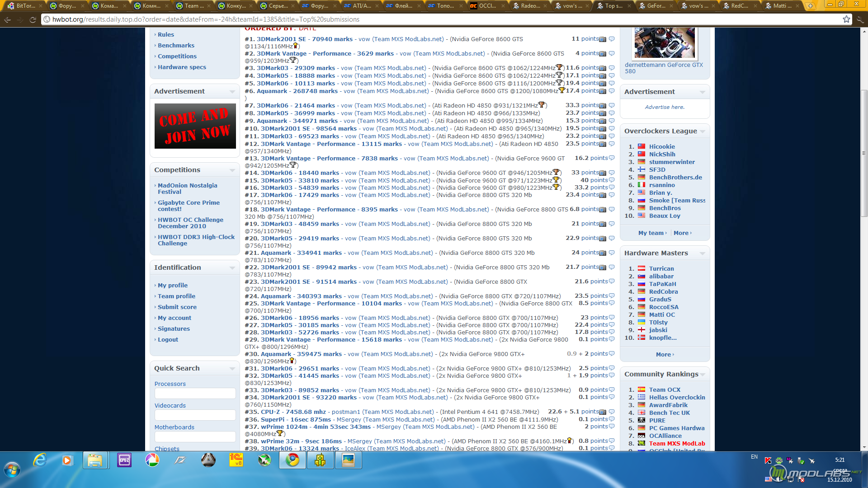This screenshot has height=488, width=868.
Task: Open comment bubble on #13 3DMark Vantage 7838 row
Action: click(612, 158)
